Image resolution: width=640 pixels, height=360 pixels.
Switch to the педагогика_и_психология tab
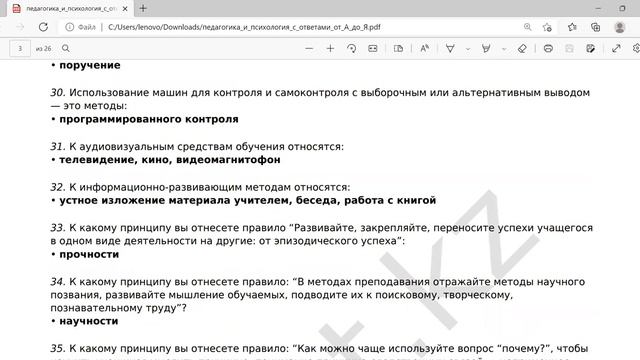pos(70,9)
